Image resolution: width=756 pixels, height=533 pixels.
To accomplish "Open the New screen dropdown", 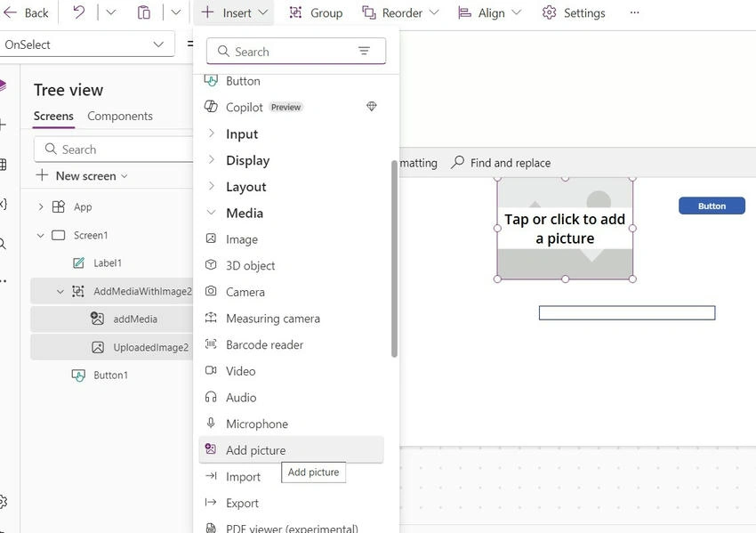I will tap(83, 176).
